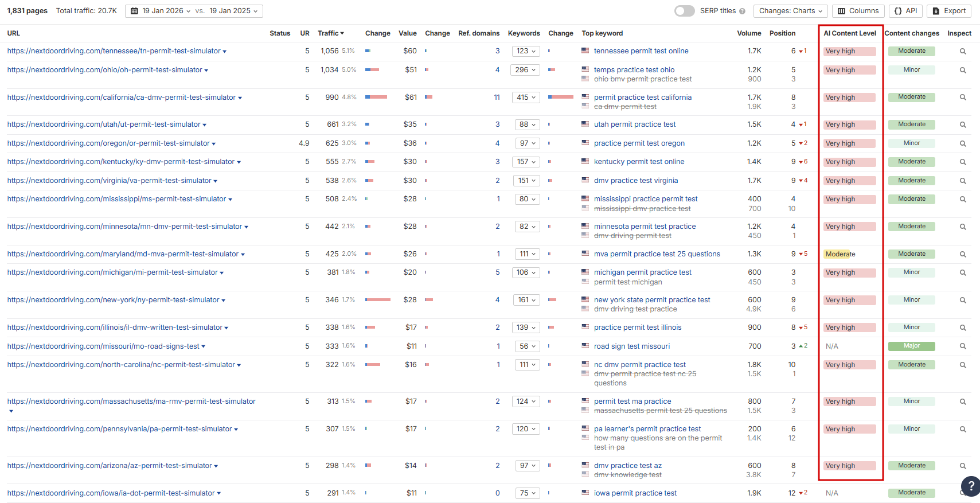Inspect the Tennessee permit test page
This screenshot has width=980, height=503.
pos(963,52)
